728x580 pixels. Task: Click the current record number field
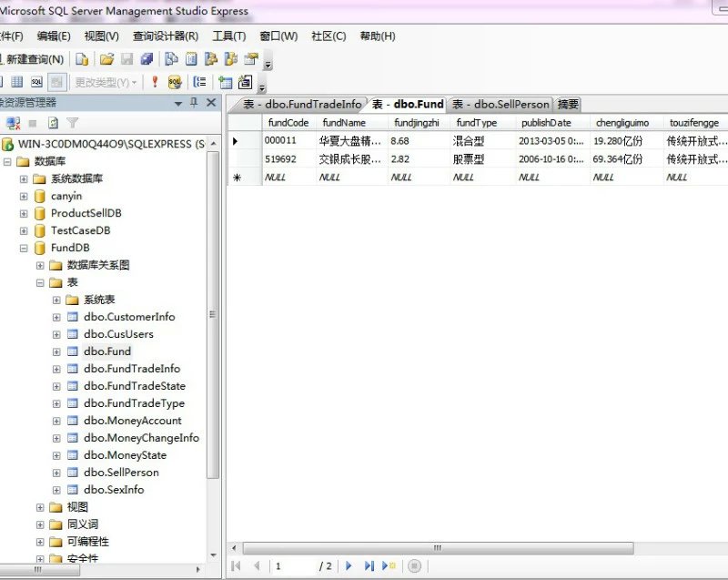click(x=293, y=566)
